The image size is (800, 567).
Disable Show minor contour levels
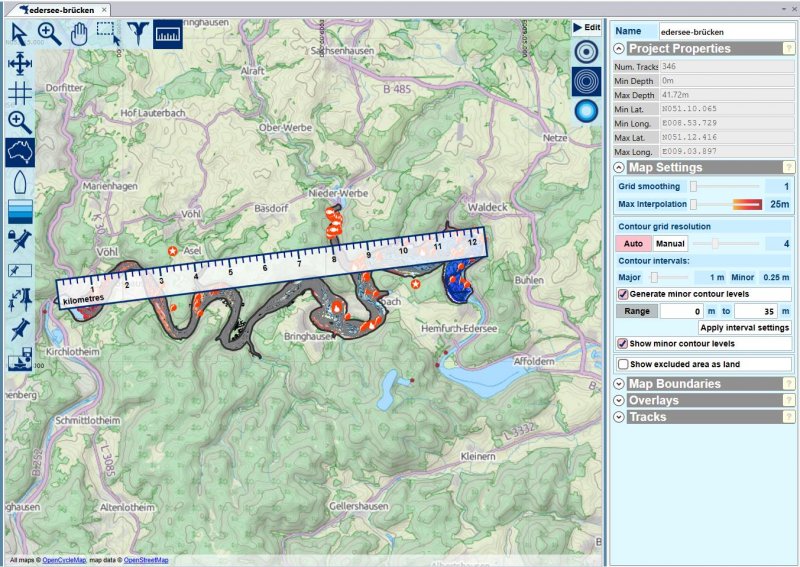pyautogui.click(x=623, y=344)
